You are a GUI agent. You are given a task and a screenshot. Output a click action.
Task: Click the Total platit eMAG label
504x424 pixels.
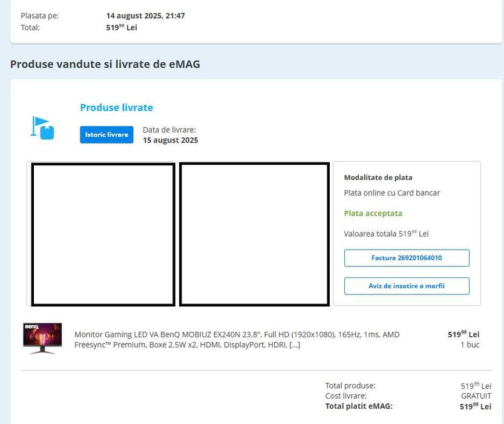[359, 406]
